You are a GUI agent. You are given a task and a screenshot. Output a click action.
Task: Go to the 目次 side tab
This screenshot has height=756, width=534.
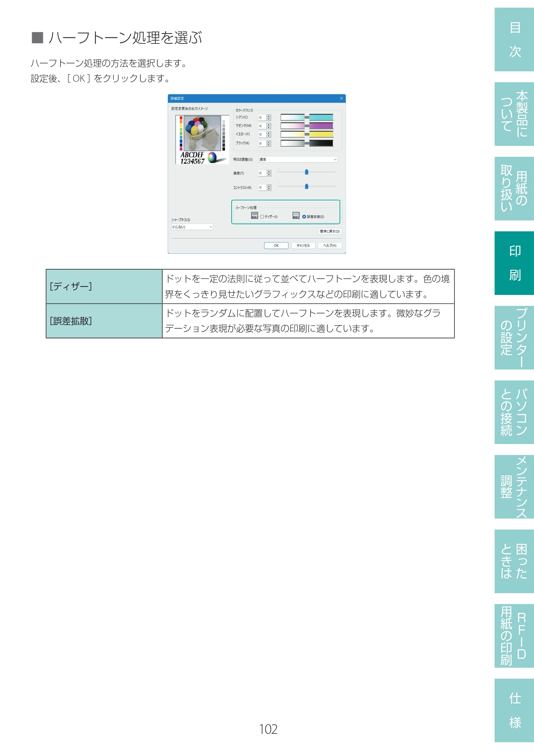point(514,40)
